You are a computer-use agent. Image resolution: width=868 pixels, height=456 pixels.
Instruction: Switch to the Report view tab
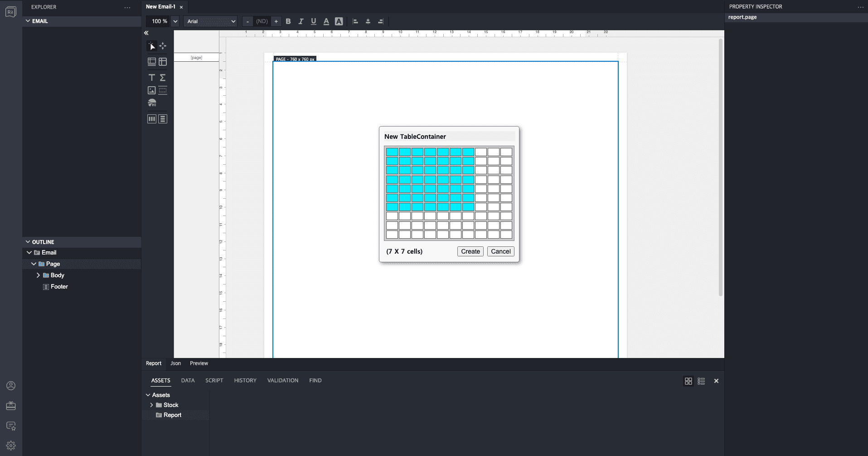[x=154, y=363]
